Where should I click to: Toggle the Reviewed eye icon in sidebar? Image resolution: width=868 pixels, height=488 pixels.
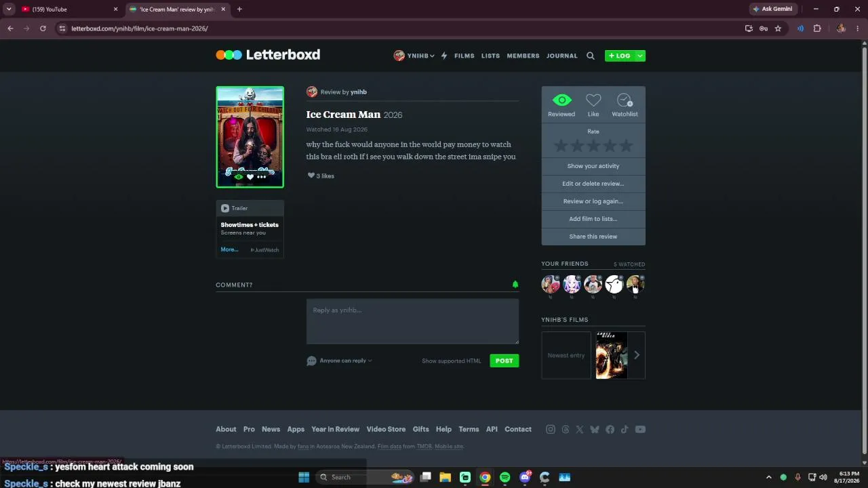click(x=561, y=100)
